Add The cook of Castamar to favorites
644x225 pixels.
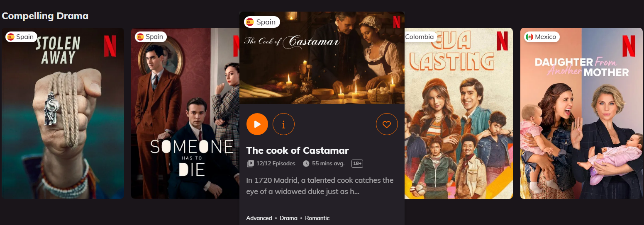[x=387, y=124]
